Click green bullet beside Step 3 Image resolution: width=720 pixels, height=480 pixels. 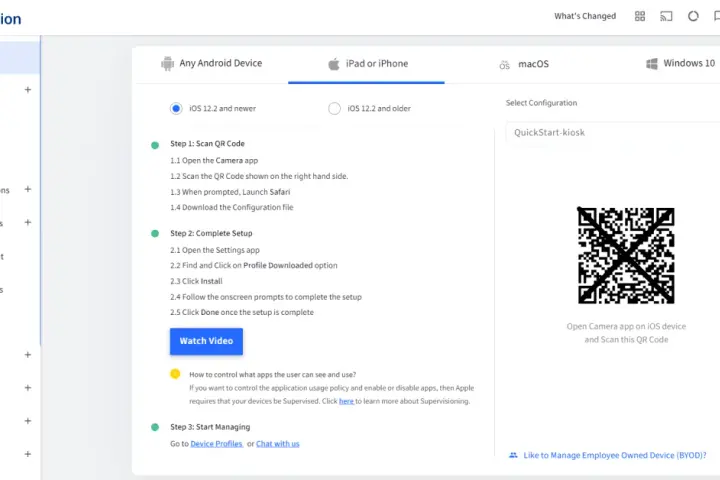(155, 427)
